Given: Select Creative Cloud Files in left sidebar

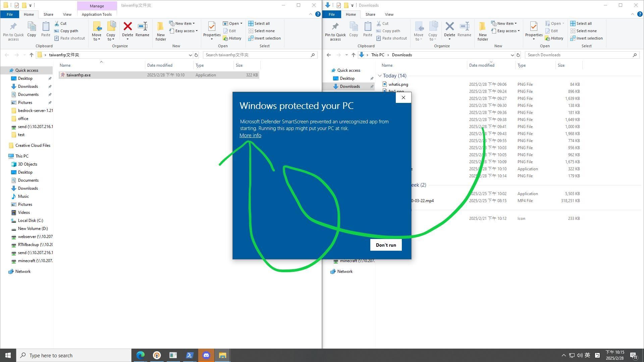Looking at the screenshot, I should click(x=33, y=145).
